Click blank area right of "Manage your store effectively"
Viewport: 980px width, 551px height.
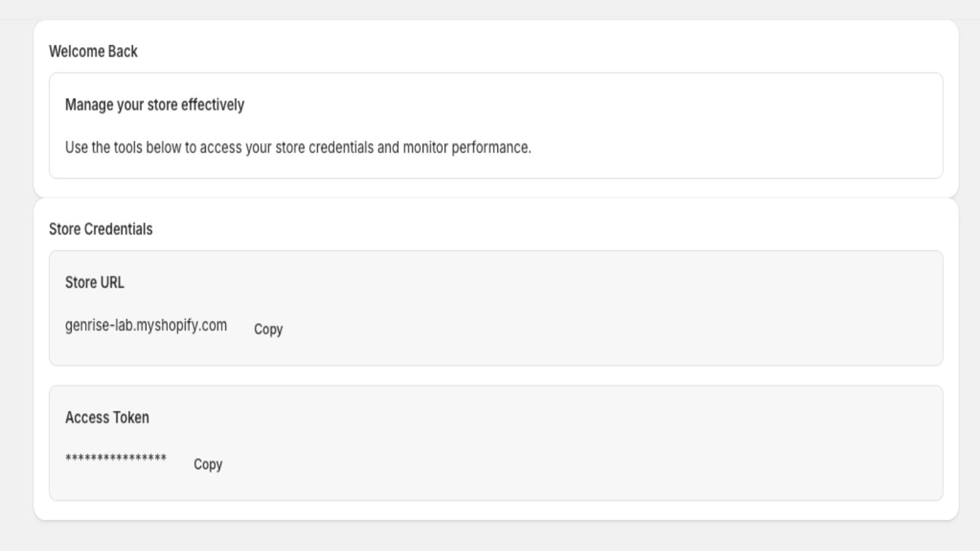[x=551, y=105]
